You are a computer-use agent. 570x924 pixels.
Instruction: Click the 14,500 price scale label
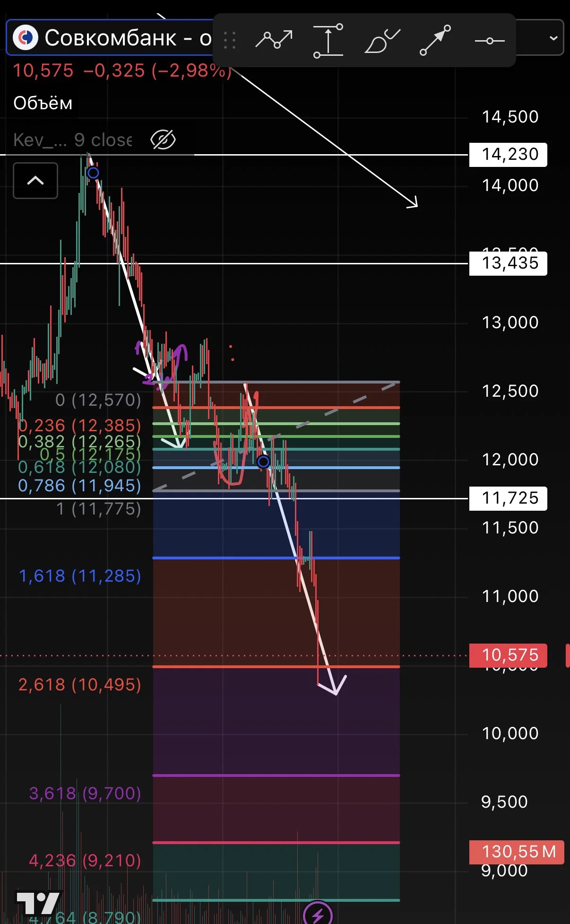click(x=510, y=117)
